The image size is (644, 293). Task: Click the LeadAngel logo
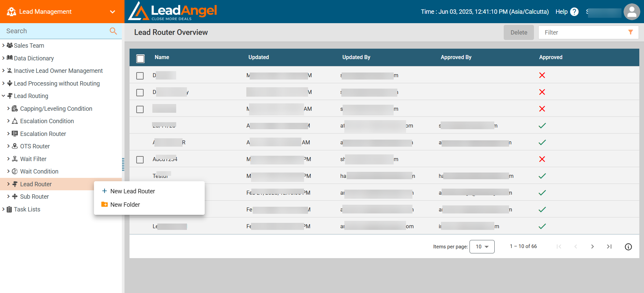173,11
